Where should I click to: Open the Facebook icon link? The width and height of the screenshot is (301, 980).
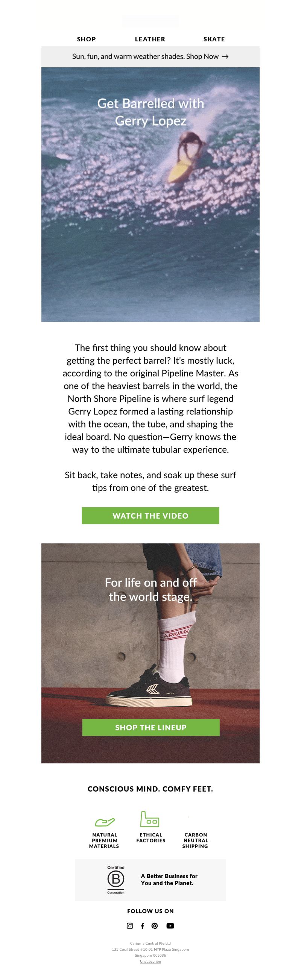(142, 925)
